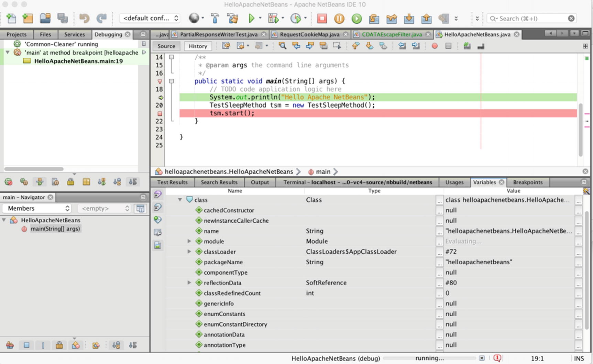Click the Start Macro Recording red circle
Screen dimensions: 593x364
pos(435,46)
